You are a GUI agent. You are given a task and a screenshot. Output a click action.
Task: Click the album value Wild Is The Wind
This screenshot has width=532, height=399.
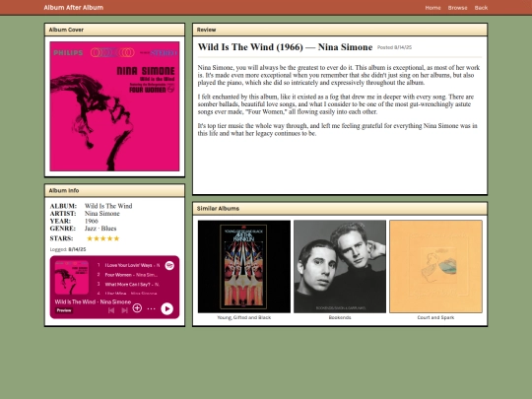(108, 206)
